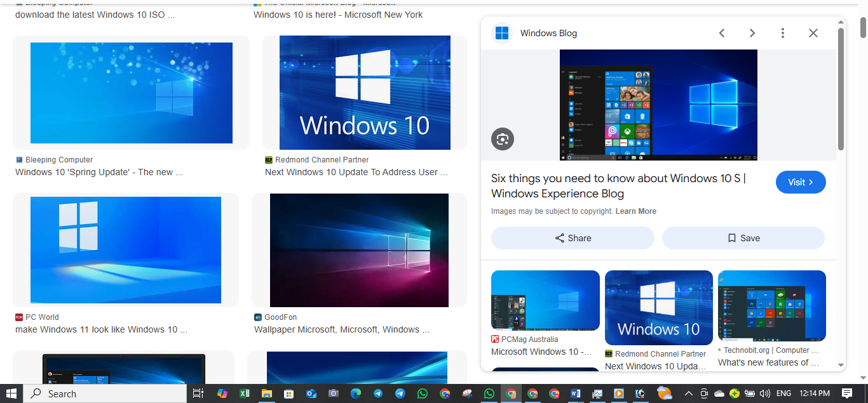
Task: Open the Learn More copyright link
Action: point(635,211)
